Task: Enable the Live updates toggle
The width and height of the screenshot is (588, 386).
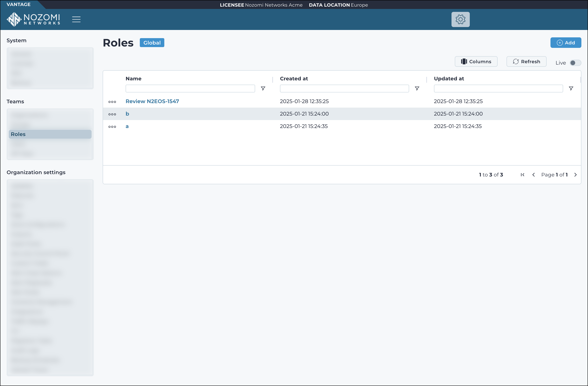Action: [x=575, y=63]
